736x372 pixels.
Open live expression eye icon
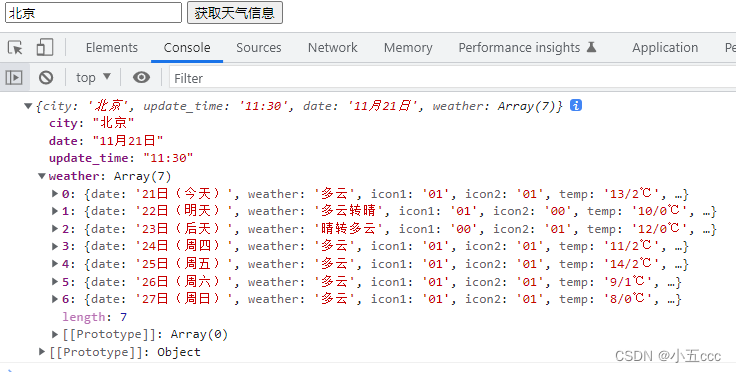coord(141,77)
